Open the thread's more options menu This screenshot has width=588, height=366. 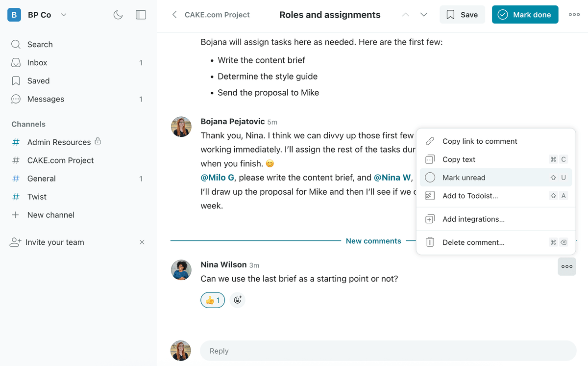click(574, 15)
